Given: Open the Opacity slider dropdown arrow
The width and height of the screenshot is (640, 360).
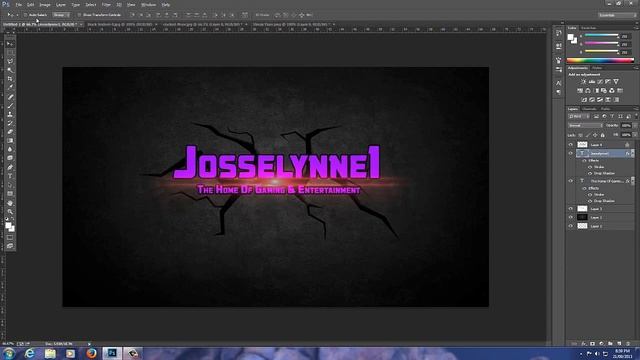Looking at the screenshot, I should pyautogui.click(x=634, y=126).
